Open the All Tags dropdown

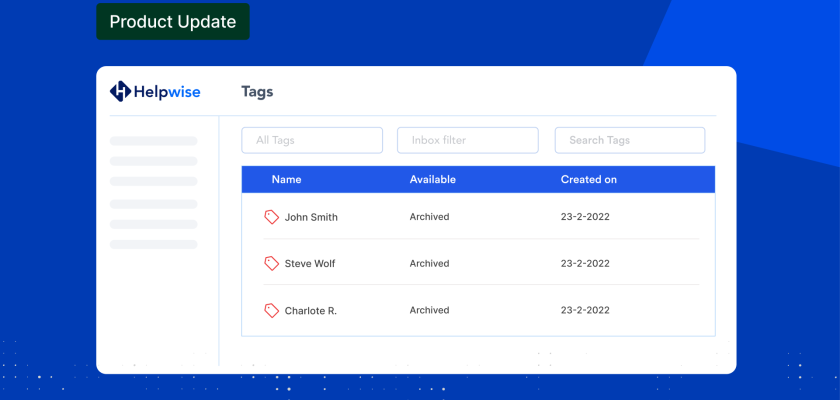[x=312, y=140]
